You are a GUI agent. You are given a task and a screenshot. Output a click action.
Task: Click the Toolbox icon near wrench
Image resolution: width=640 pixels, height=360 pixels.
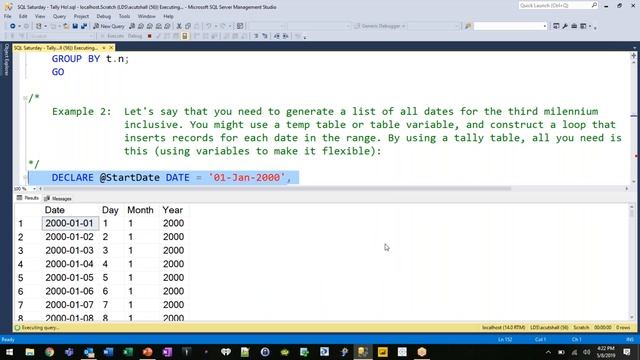574,26
